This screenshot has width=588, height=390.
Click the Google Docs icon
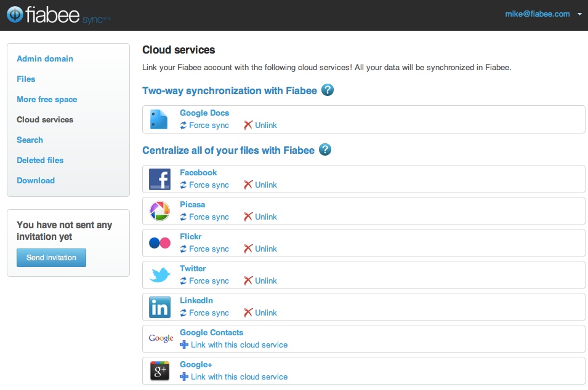click(x=159, y=119)
